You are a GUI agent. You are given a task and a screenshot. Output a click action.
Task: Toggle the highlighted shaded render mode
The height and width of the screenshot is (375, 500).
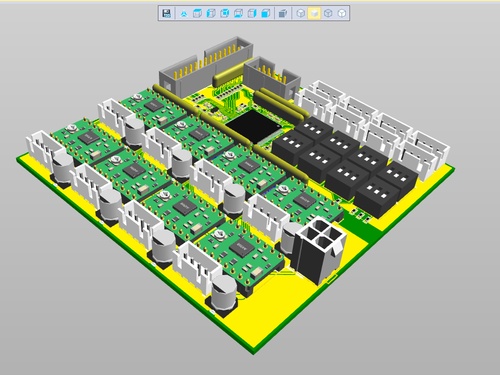coord(314,13)
